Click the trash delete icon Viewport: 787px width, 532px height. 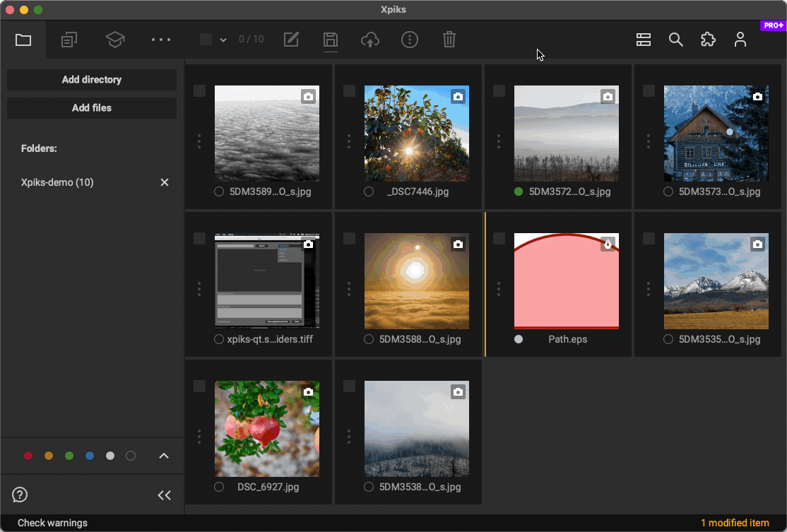(449, 40)
